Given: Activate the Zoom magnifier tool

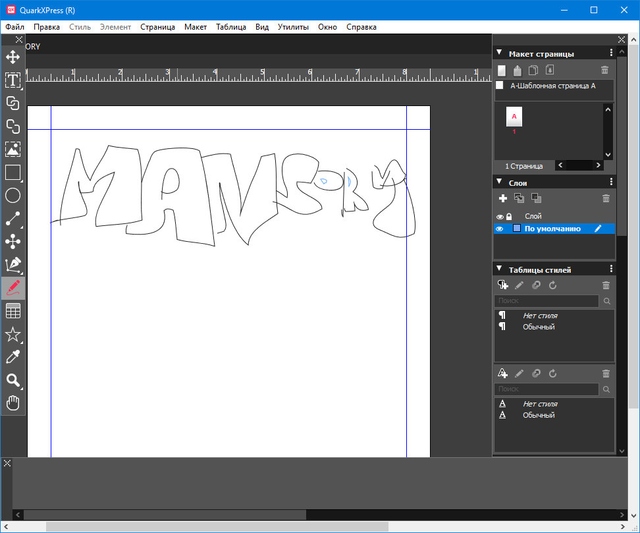Looking at the screenshot, I should (x=13, y=380).
